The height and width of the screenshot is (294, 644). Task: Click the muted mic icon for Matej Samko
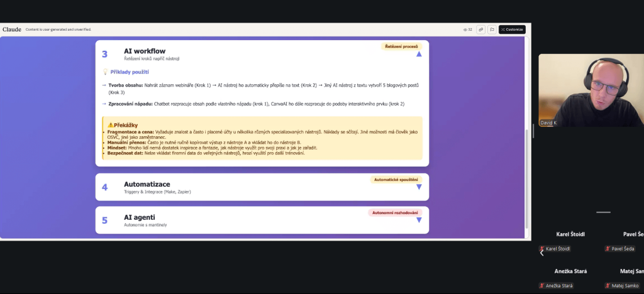pos(608,286)
